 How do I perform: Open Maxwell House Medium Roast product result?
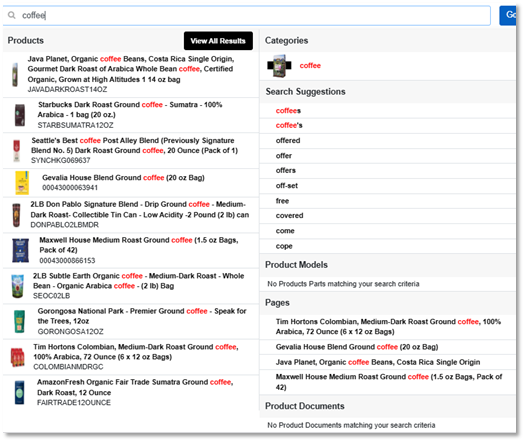pos(139,245)
